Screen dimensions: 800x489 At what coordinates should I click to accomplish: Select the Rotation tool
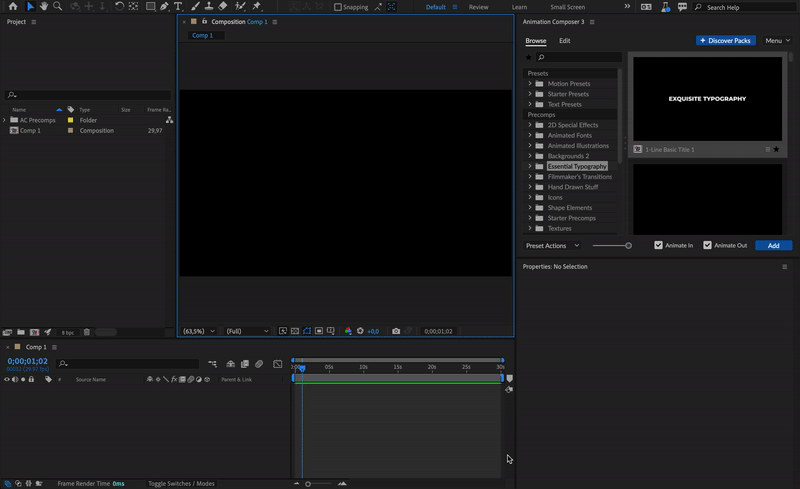119,7
